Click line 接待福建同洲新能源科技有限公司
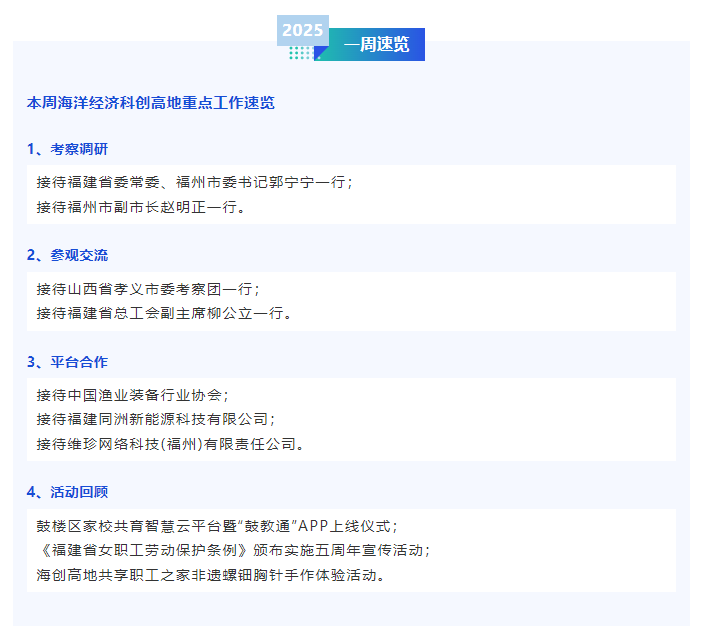This screenshot has height=632, width=705. (x=156, y=419)
